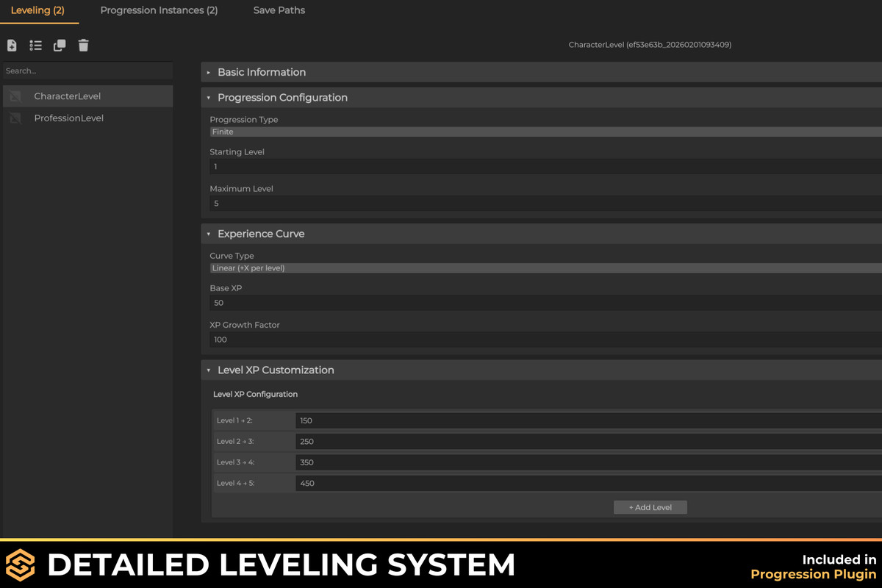Click the Search field
The width and height of the screenshot is (882, 588).
(x=87, y=71)
